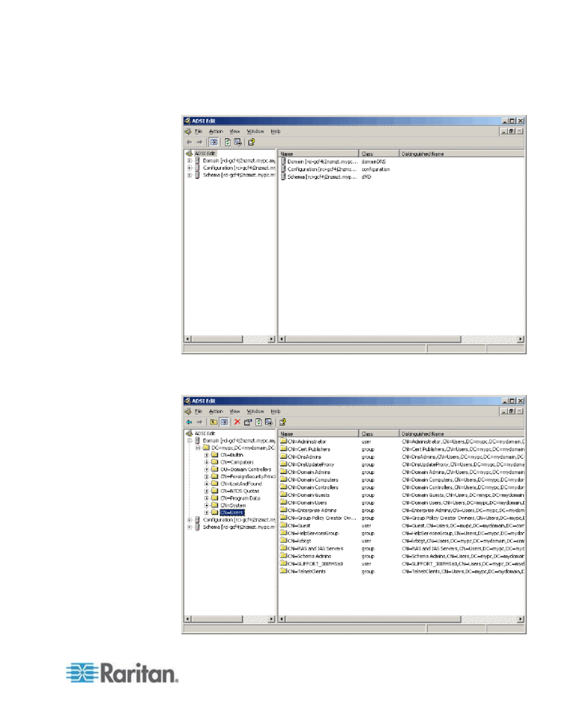The height and width of the screenshot is (728, 562).
Task: Click CN=krbtgt folder icon in lower list
Action: pos(283,541)
